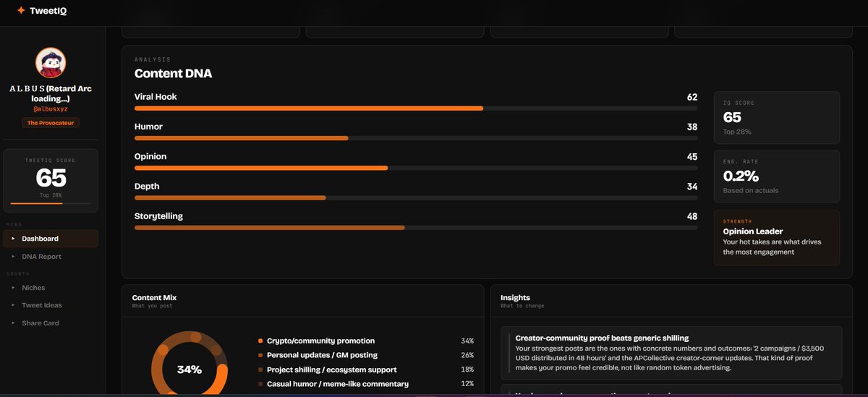This screenshot has height=397, width=868.
Task: Click the Viral Hook progress bar
Action: point(416,108)
